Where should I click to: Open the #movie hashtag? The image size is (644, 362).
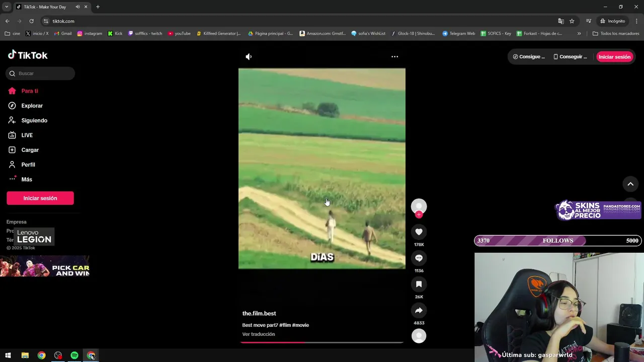pyautogui.click(x=300, y=325)
